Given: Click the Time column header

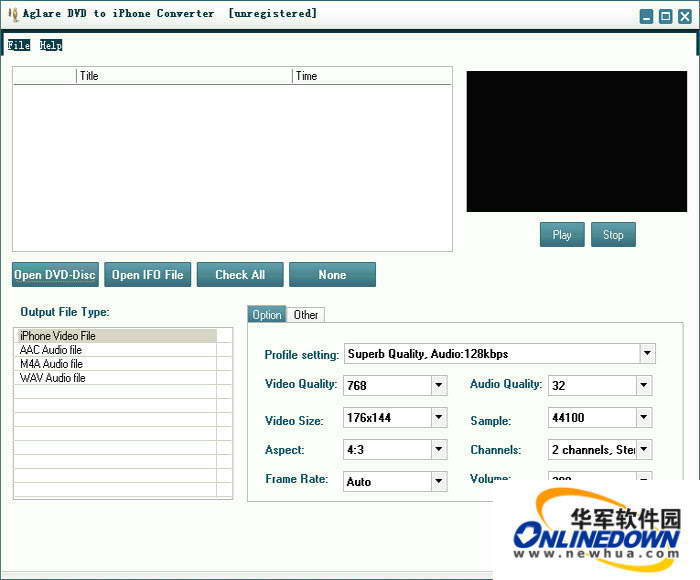Looking at the screenshot, I should point(372,76).
